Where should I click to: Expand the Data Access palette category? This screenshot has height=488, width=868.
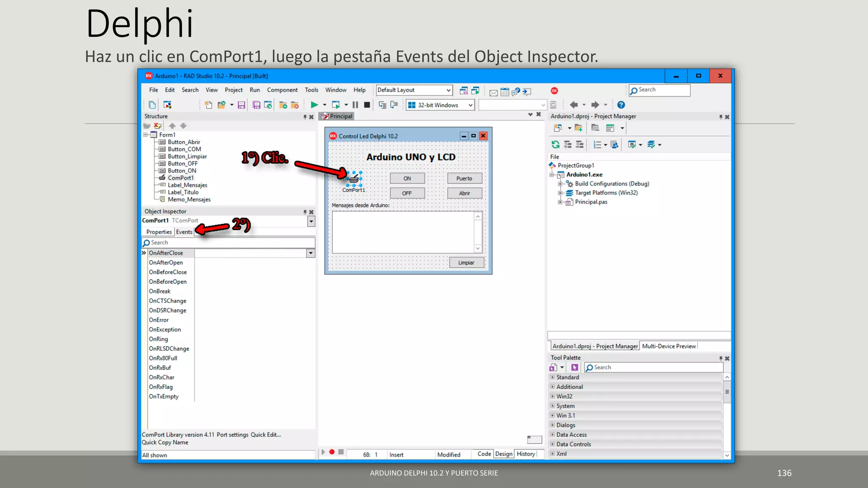(x=552, y=435)
